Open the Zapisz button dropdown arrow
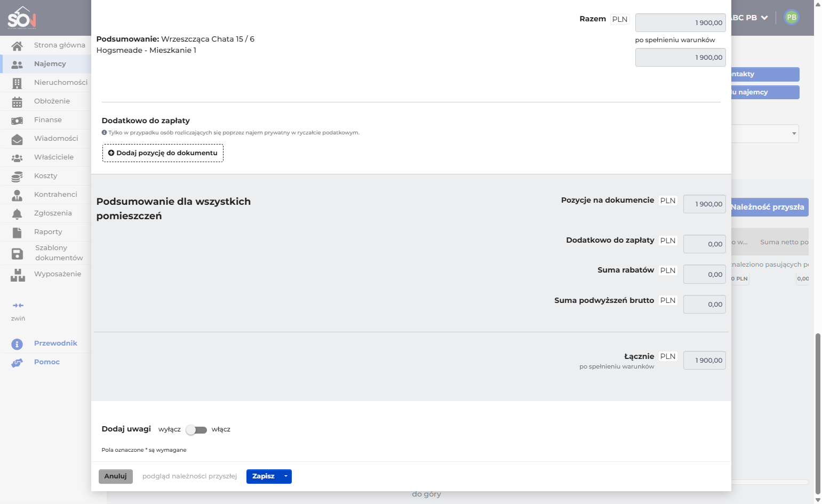 point(285,476)
